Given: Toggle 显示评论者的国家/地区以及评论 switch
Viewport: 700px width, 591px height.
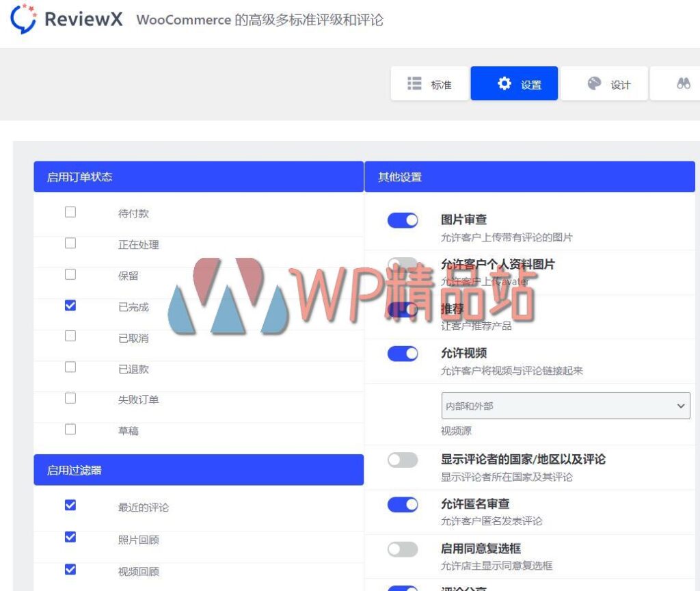Looking at the screenshot, I should tap(402, 459).
